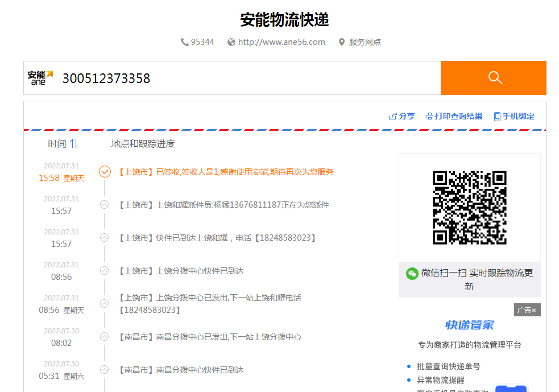559x392 pixels.
Task: Open the 服务网点 service outlets link
Action: [365, 42]
